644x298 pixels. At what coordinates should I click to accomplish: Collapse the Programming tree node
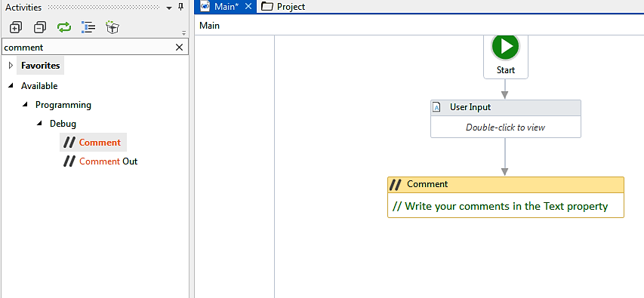26,104
